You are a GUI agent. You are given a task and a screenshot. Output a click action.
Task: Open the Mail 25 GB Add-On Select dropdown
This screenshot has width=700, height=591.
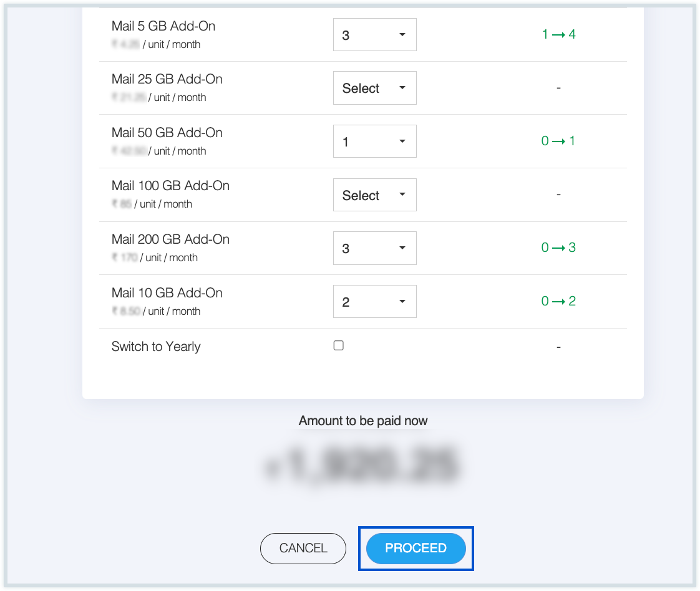click(374, 88)
